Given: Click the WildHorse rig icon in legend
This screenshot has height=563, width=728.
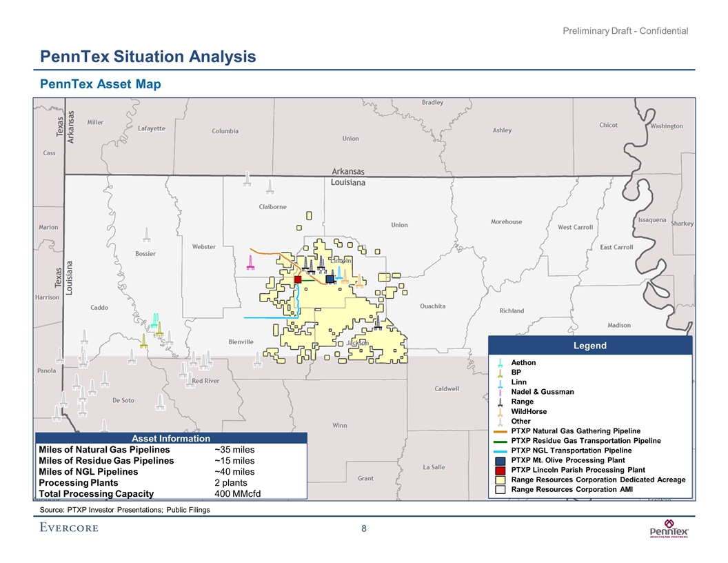Looking at the screenshot, I should (500, 412).
